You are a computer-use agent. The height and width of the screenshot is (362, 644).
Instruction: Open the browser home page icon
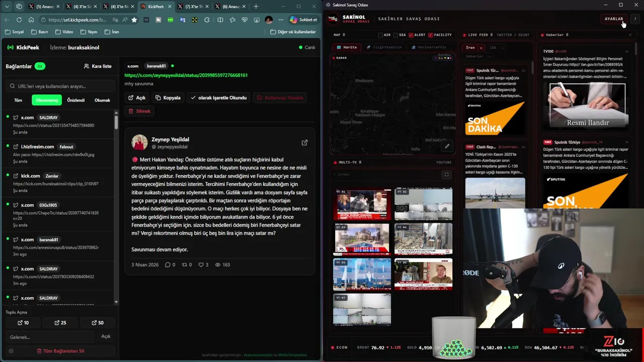pos(31,20)
